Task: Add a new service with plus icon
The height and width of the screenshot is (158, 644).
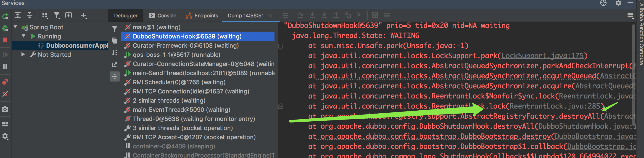Action: [x=84, y=16]
